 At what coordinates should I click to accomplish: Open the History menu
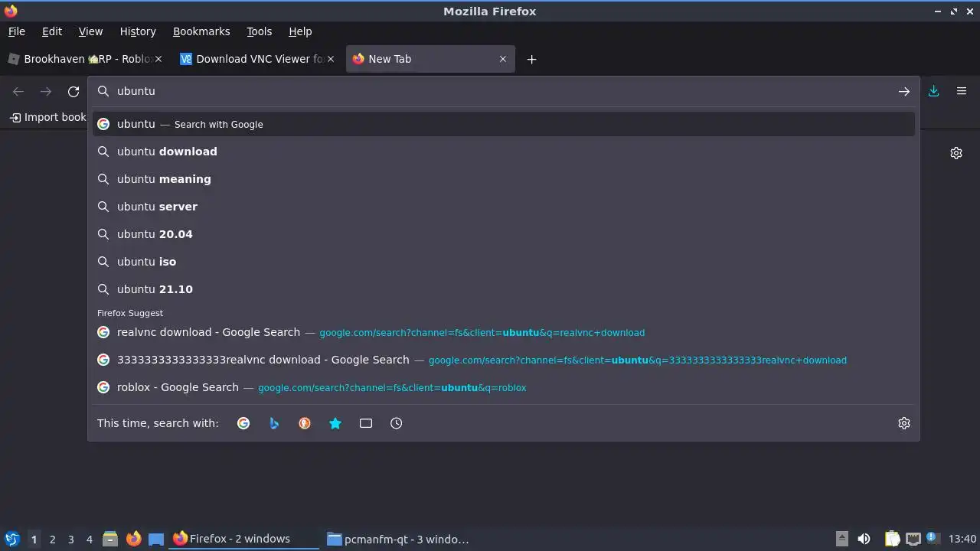(138, 31)
